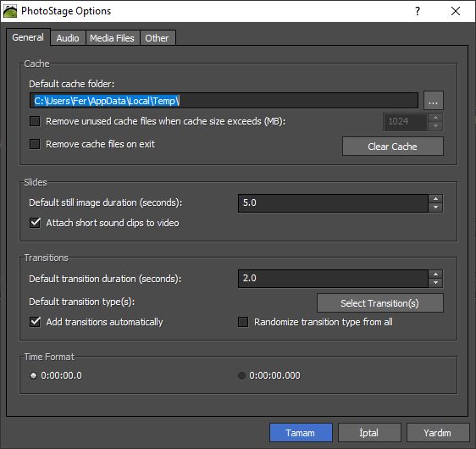476x449 pixels.
Task: Uncheck Add transitions automatically
Action: tap(35, 322)
